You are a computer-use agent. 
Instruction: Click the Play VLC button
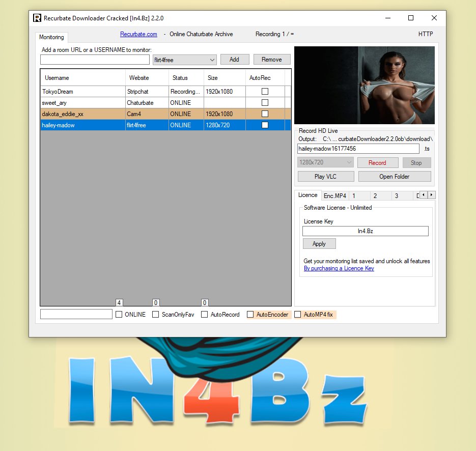point(326,176)
